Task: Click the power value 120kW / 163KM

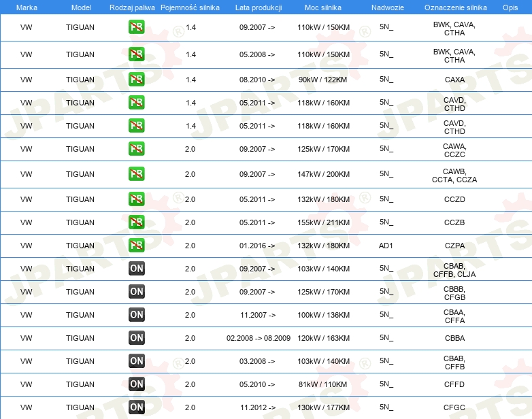Action: coord(323,338)
